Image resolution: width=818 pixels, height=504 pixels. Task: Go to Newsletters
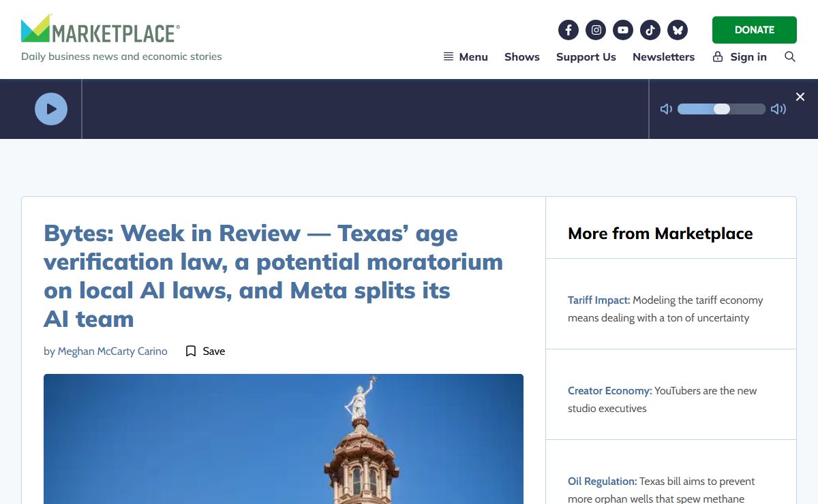pos(663,57)
